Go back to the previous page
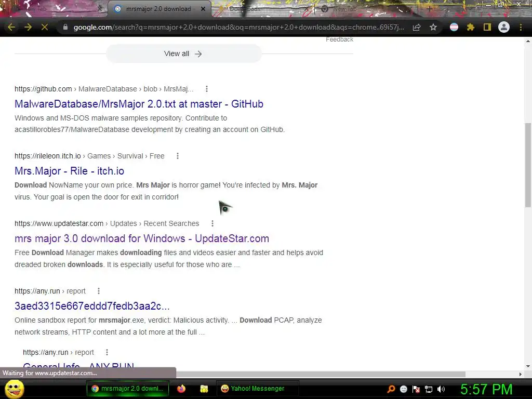This screenshot has width=532, height=399. tap(11, 27)
